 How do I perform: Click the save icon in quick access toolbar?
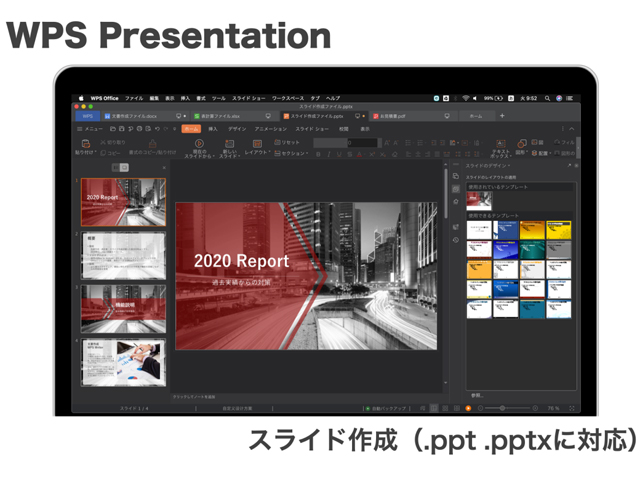(x=121, y=129)
